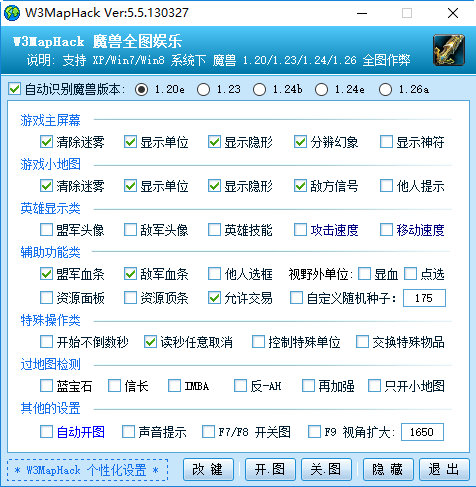Click the random seed field showing 175
The height and width of the screenshot is (487, 476).
point(424,298)
